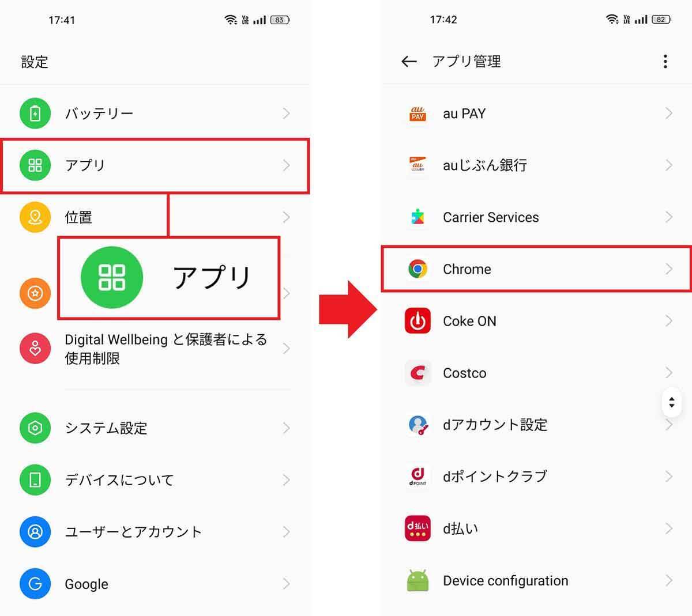The height and width of the screenshot is (616, 692).
Task: Open the Google settings icon
Action: tap(35, 584)
